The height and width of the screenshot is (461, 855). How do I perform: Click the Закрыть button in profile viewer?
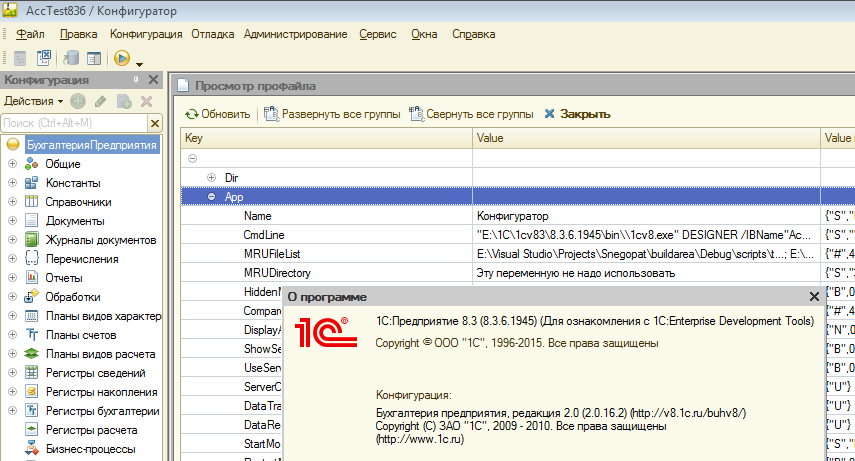tap(577, 114)
